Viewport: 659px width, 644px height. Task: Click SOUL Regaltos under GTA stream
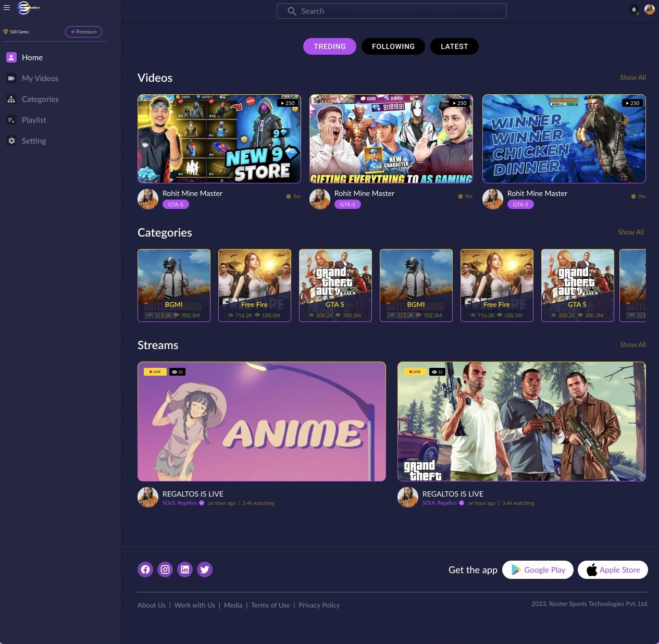coord(440,503)
